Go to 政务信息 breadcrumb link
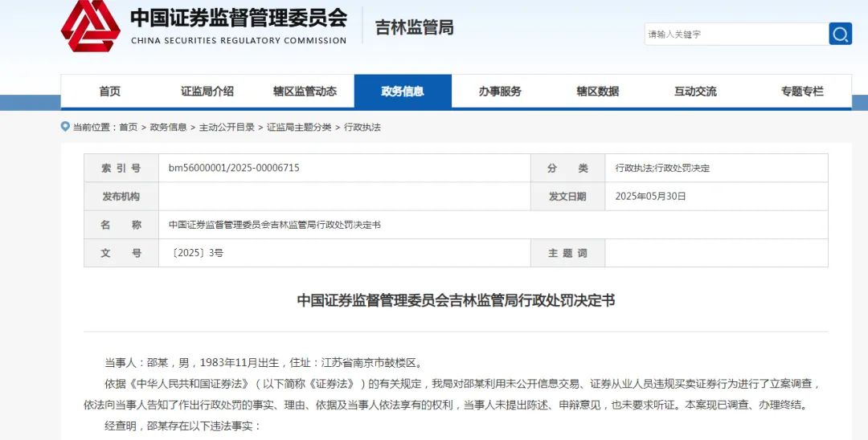868x440 pixels. (168, 127)
